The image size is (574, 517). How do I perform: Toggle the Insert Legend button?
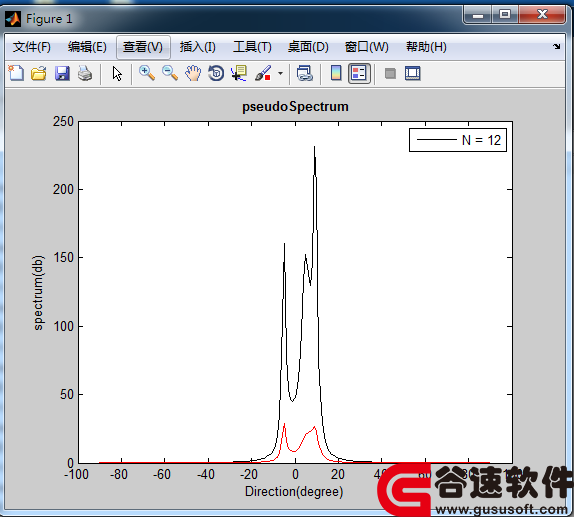click(x=359, y=73)
